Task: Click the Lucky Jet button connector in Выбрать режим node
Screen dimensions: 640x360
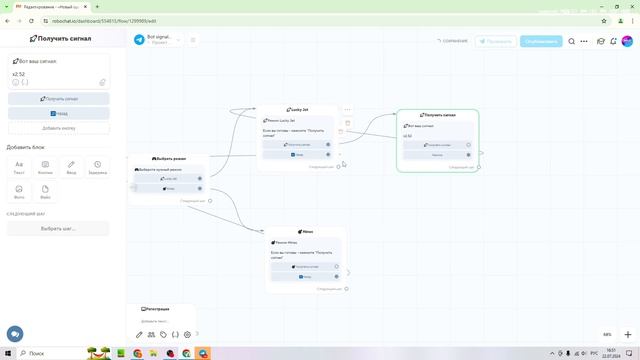Action: pos(200,178)
